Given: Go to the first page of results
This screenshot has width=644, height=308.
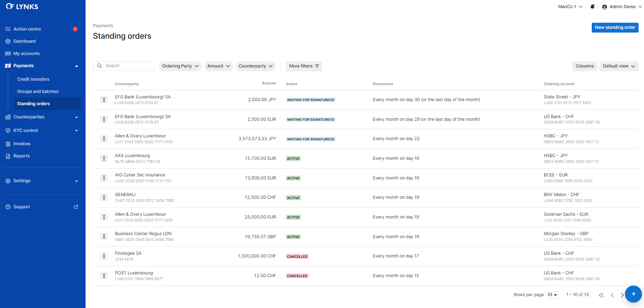Looking at the screenshot, I should click(601, 295).
